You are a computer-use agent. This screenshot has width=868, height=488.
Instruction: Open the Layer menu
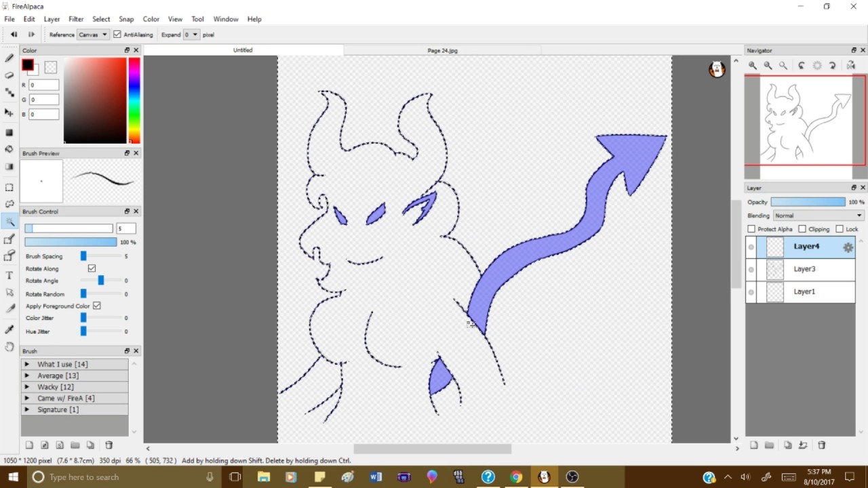click(52, 19)
